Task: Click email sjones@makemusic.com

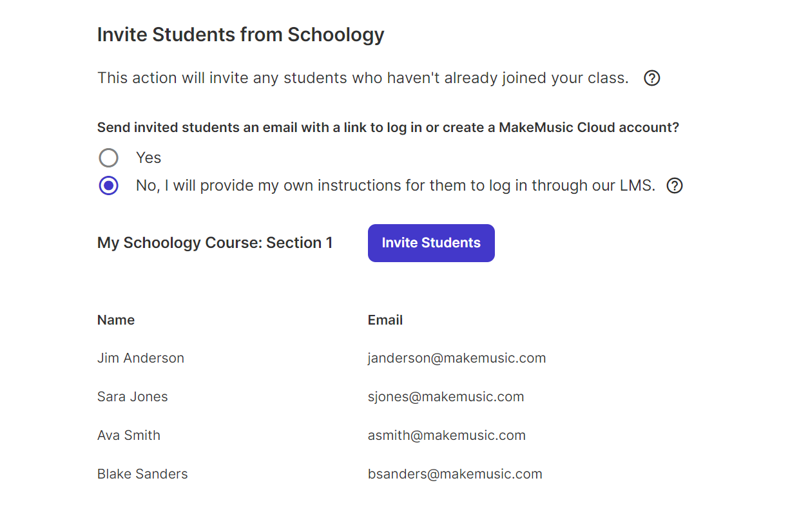Action: point(446,397)
